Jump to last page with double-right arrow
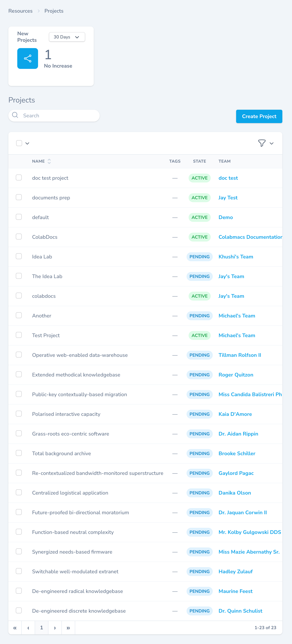Screen dimensions: 292x644 [68, 628]
